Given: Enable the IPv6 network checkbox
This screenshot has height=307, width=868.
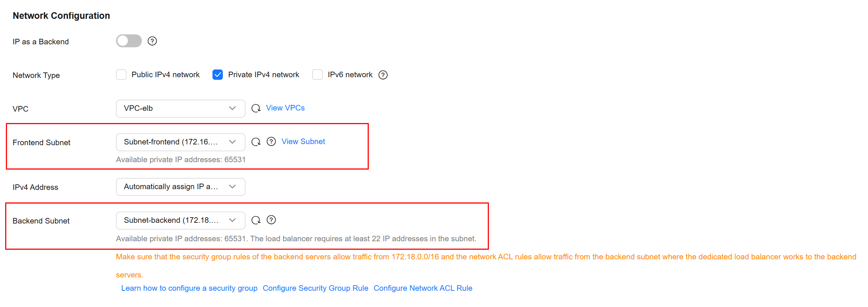Looking at the screenshot, I should (x=317, y=75).
